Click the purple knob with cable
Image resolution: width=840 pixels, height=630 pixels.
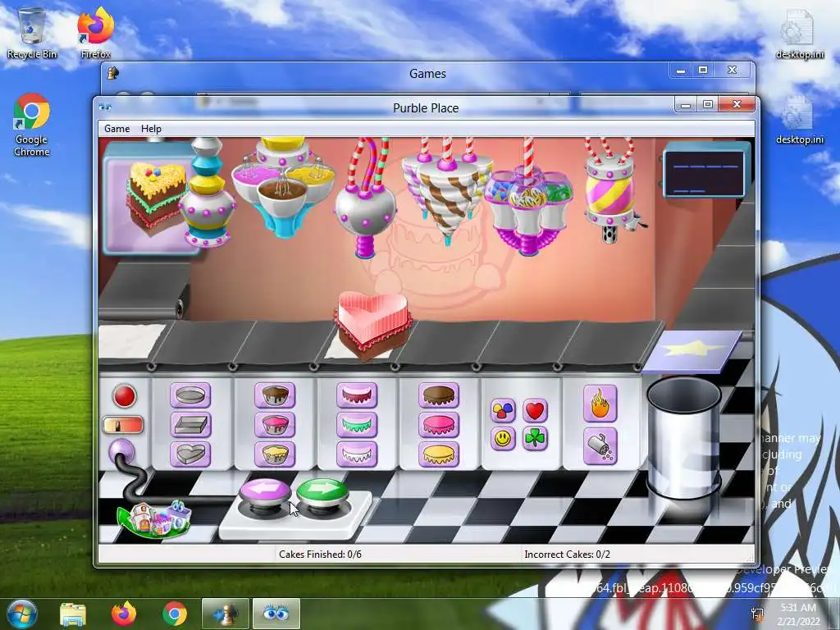[x=121, y=452]
